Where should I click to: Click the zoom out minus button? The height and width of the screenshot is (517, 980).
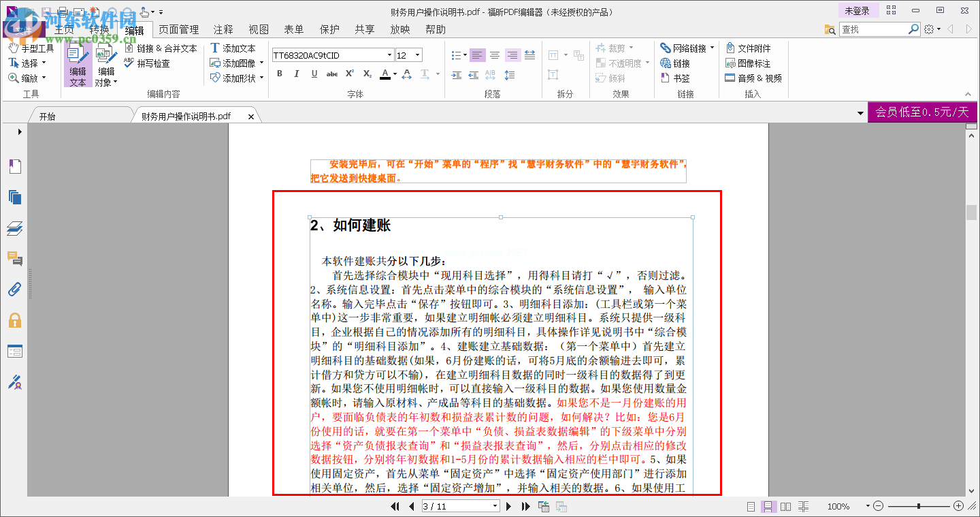pyautogui.click(x=879, y=506)
